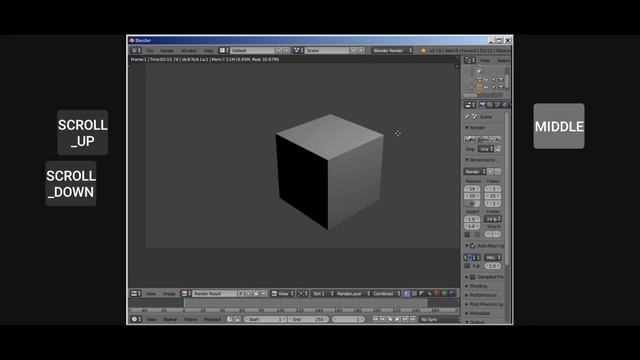The image size is (640, 360).
Task: Click the scene browse icon in top header
Action: click(x=298, y=50)
